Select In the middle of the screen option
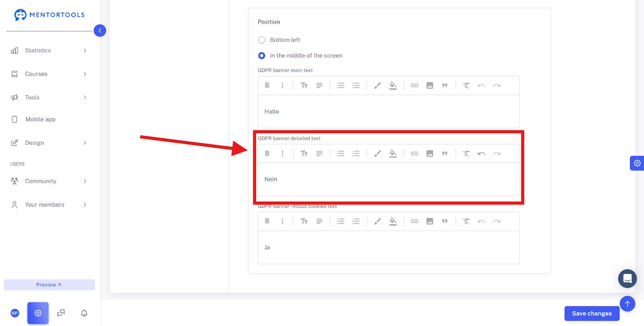 coord(262,55)
